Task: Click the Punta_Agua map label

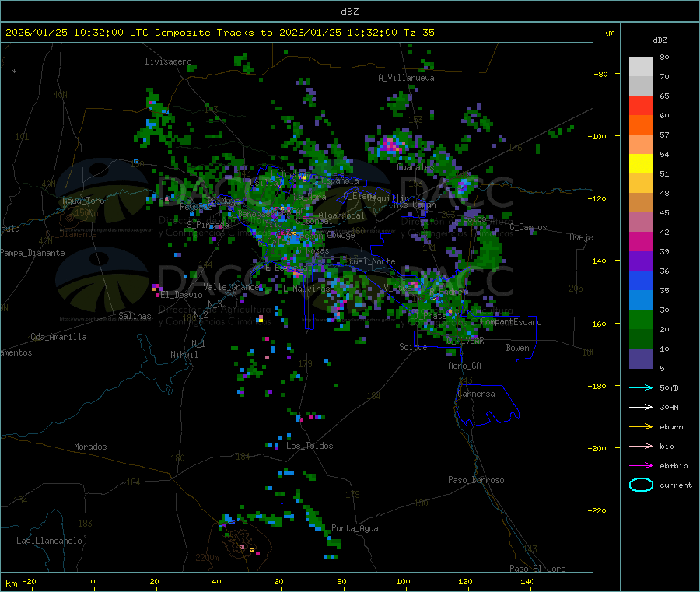Action: coord(355,528)
